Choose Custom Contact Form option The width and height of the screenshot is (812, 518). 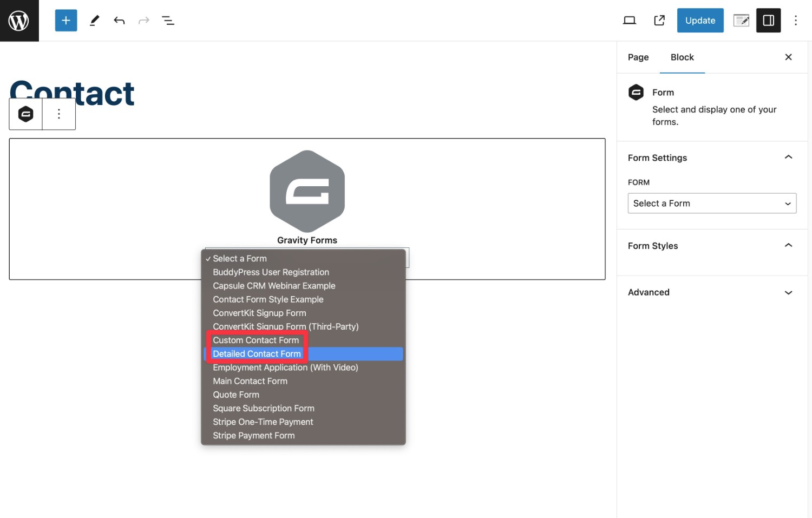click(x=303, y=340)
